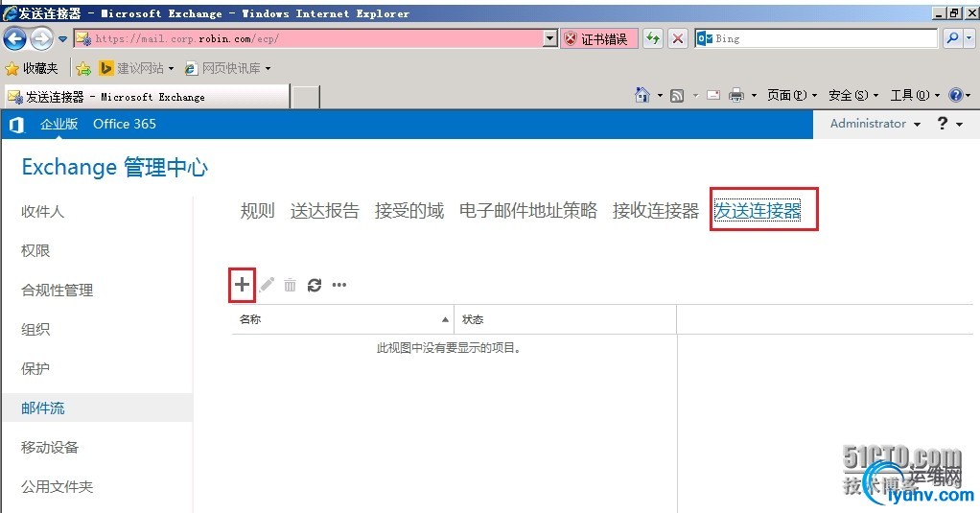Click the address bar URL field
980x513 pixels.
309,38
